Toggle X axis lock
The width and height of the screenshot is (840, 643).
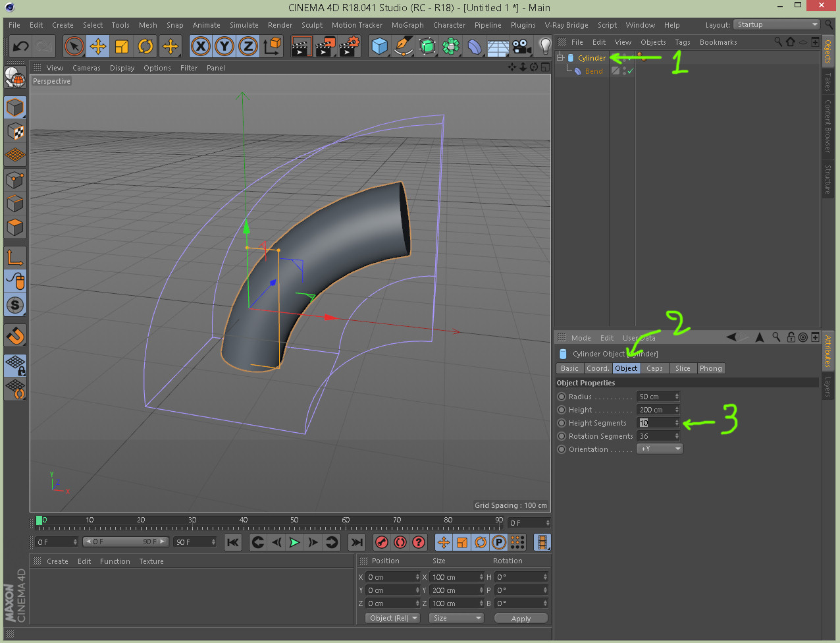(x=201, y=46)
